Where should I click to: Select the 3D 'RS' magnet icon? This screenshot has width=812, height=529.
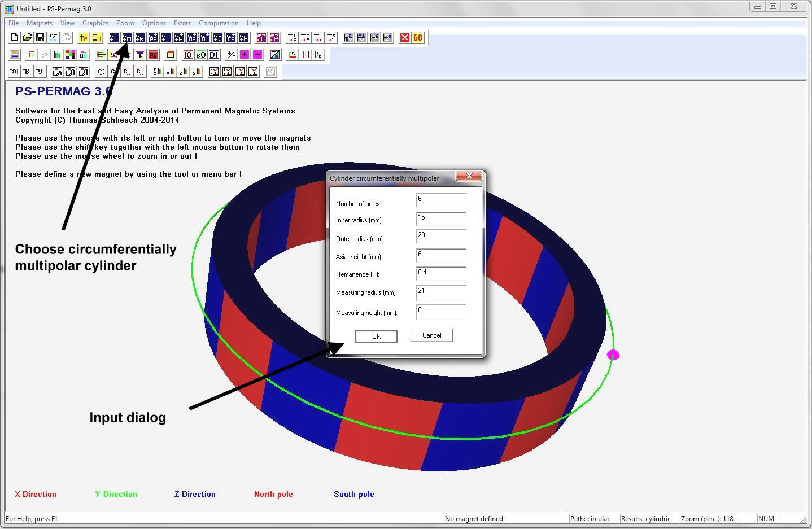click(154, 38)
